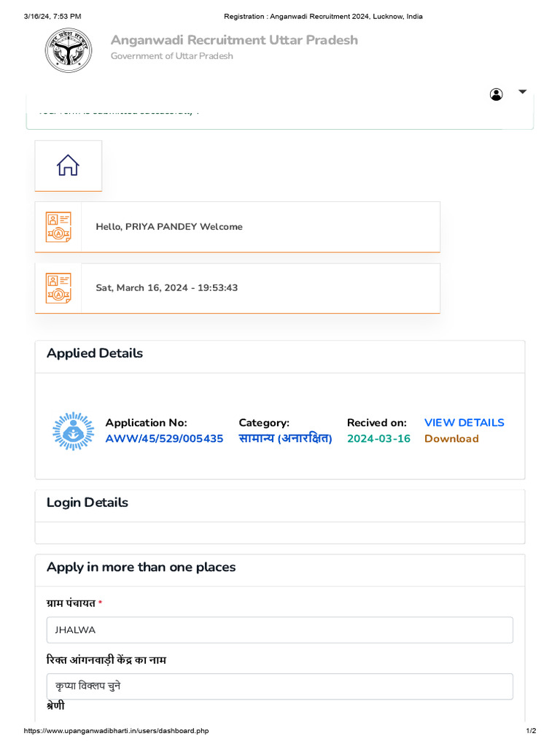Click the ग्राम पंचायत field label
This screenshot has width=560, height=747.
click(71, 603)
